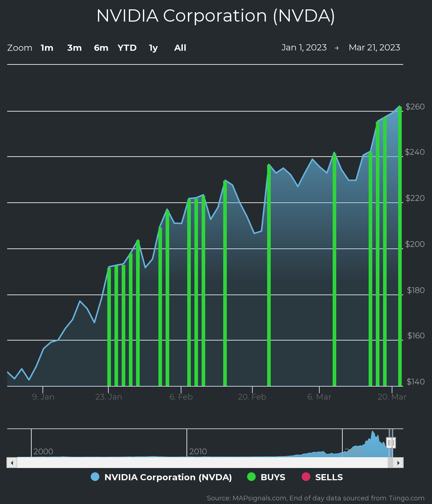Click the Zoom label text

20,48
